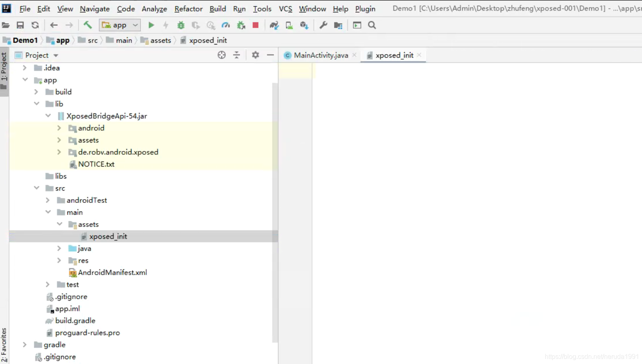Click the Apply Changes lightning icon
Screen dimensions: 642x364
[166, 25]
